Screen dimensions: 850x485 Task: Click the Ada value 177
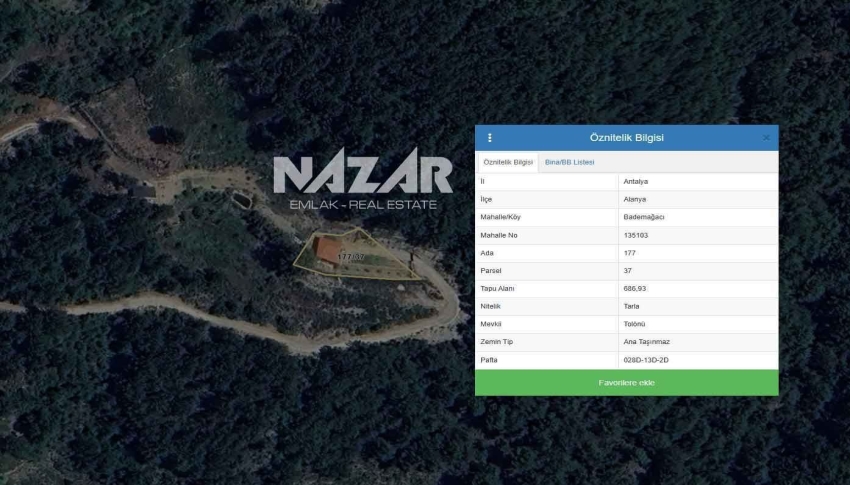[x=629, y=253]
